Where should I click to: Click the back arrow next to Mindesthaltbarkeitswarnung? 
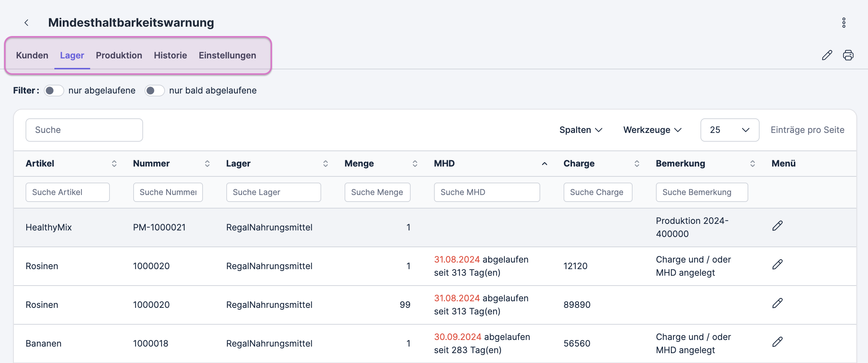(x=26, y=23)
